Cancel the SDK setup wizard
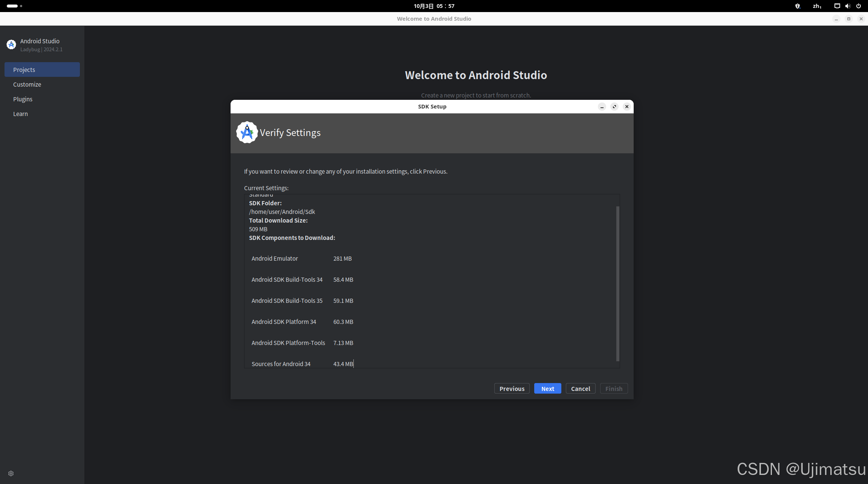Viewport: 868px width, 484px height. 580,389
